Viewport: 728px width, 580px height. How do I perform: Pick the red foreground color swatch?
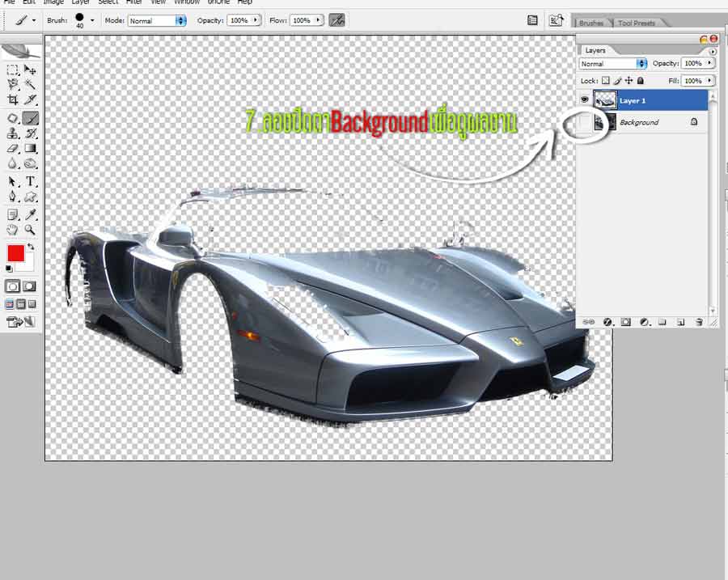16,253
